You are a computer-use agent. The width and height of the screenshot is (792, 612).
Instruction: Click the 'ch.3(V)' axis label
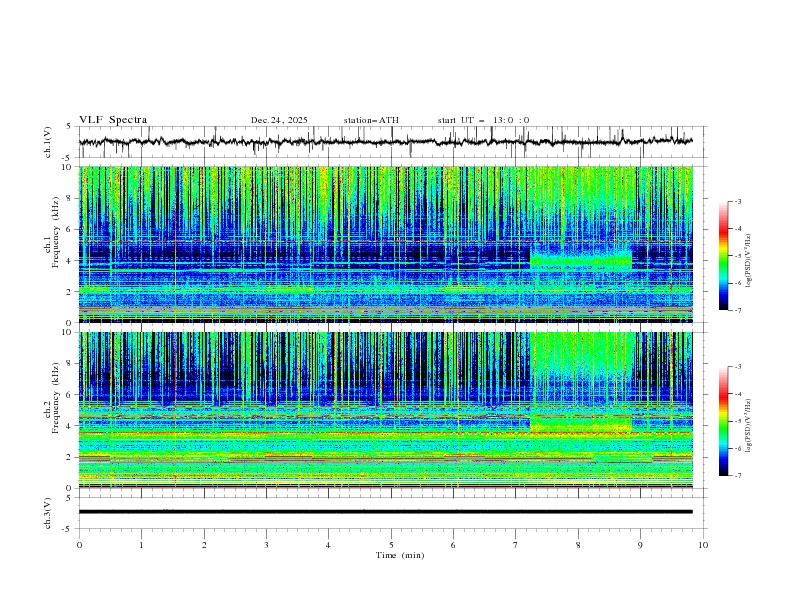(x=48, y=513)
